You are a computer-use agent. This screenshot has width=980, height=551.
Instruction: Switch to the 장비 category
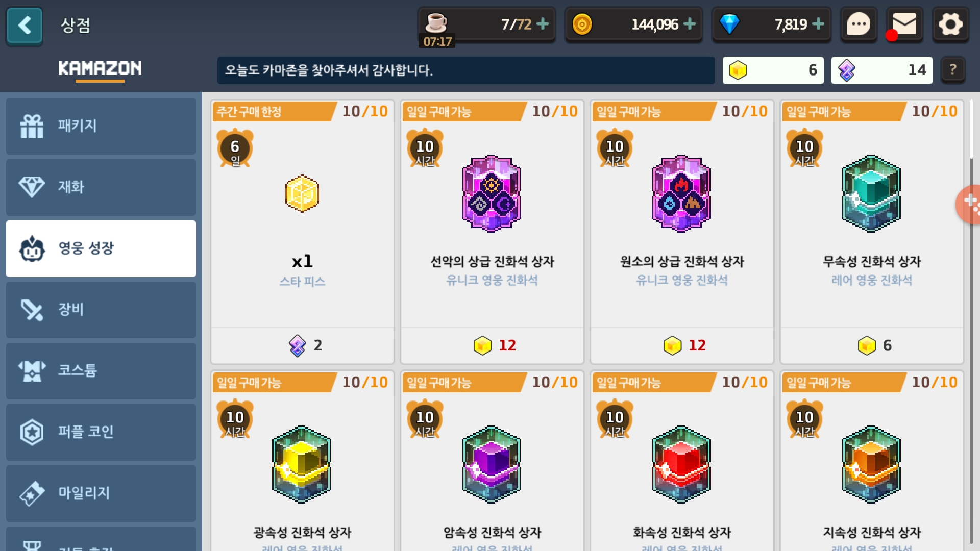point(101,310)
